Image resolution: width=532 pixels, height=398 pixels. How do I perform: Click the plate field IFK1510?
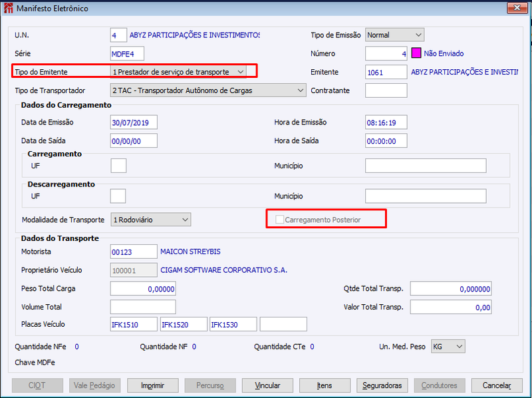click(134, 324)
